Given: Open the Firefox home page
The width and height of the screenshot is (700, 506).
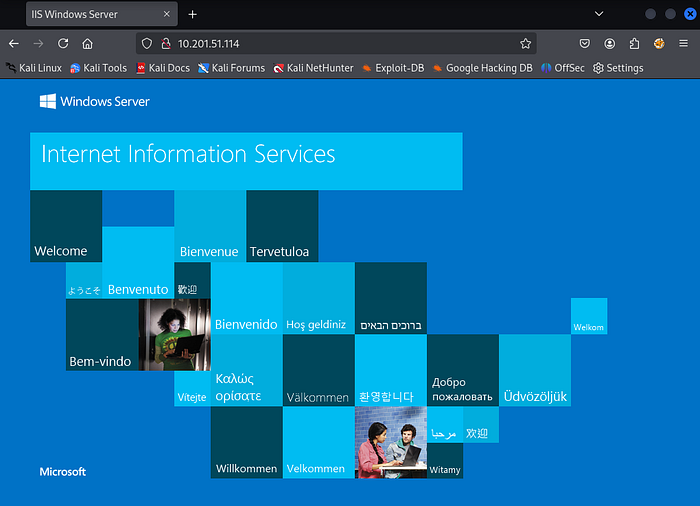Looking at the screenshot, I should [88, 44].
